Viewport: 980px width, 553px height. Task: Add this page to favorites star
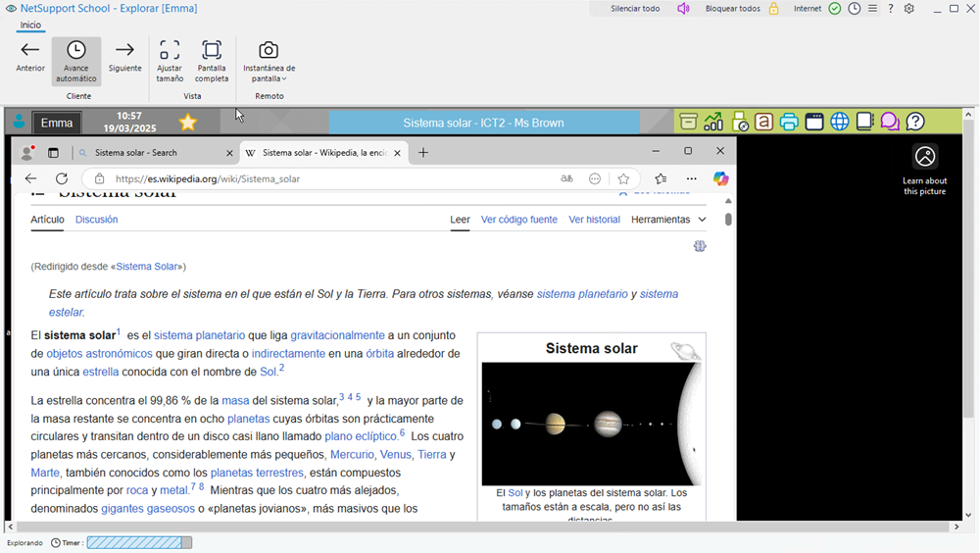click(x=623, y=178)
